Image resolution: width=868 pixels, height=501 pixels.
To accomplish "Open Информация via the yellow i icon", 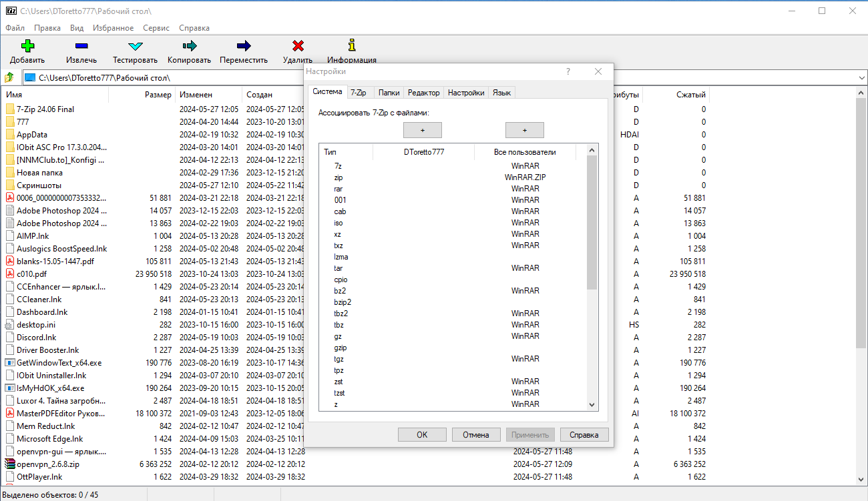I will tap(352, 46).
